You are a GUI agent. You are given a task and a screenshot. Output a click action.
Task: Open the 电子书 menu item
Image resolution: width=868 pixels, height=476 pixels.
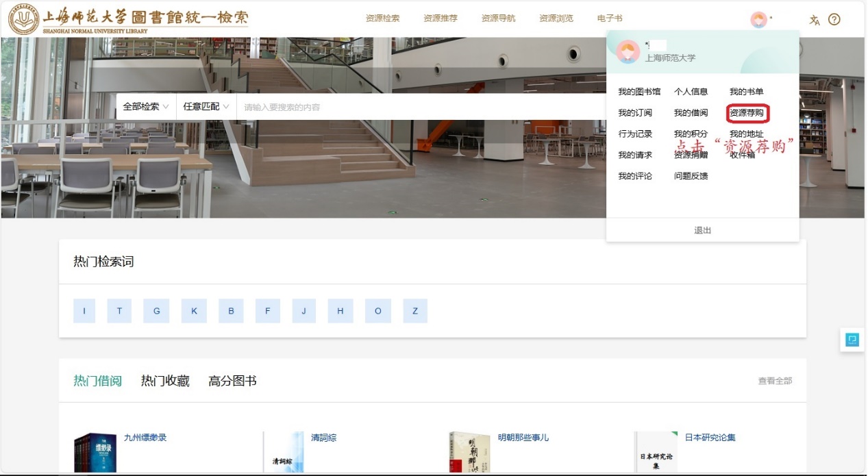[610, 18]
